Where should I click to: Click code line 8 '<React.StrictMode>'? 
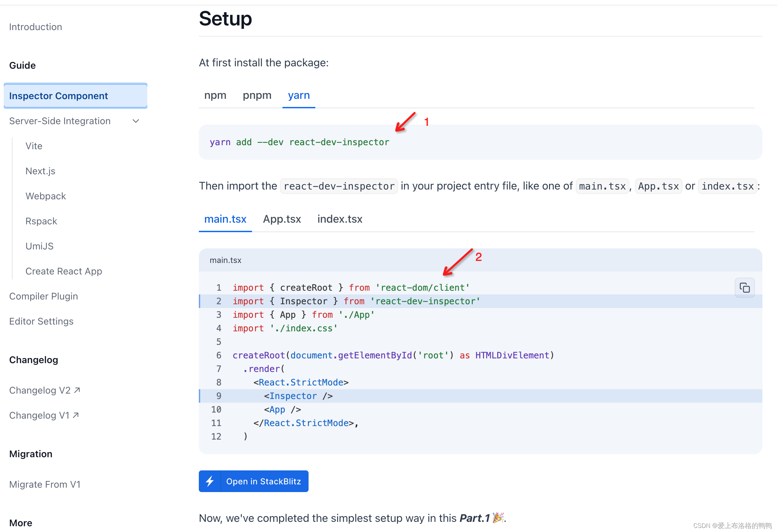pos(301,382)
